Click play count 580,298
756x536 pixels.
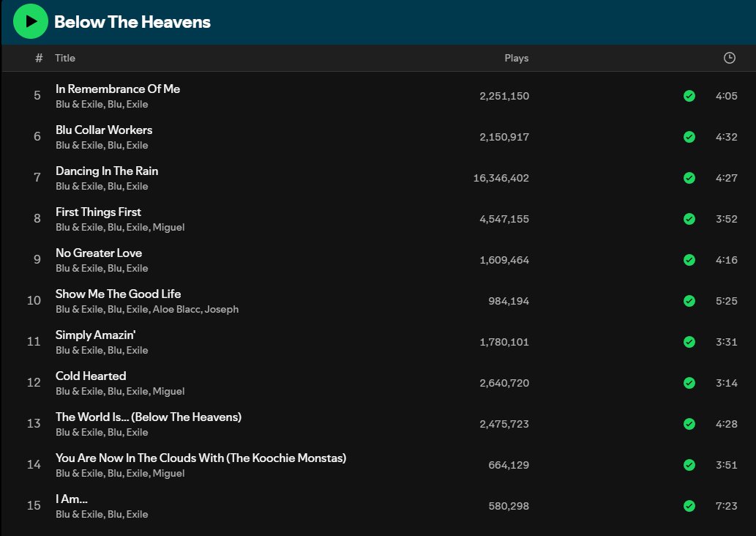[509, 506]
